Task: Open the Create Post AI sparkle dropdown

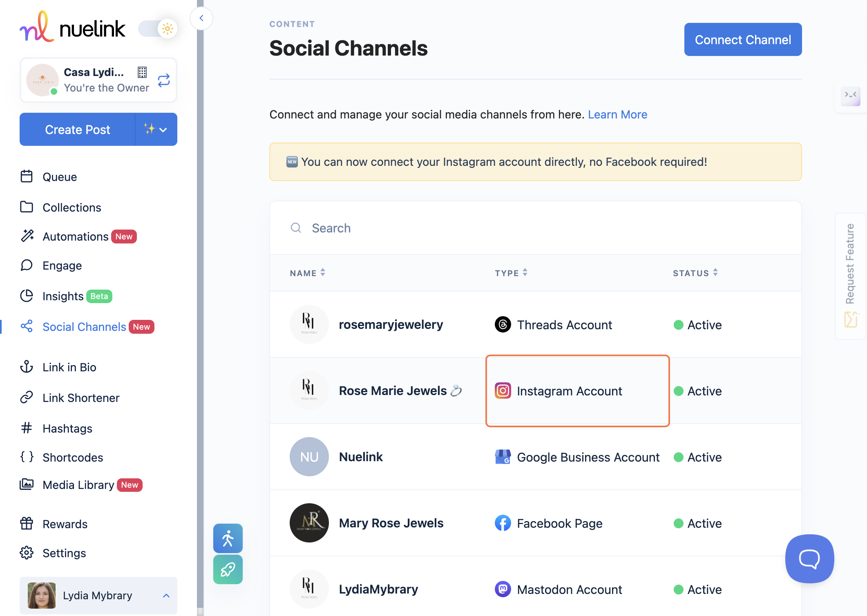Action: (156, 129)
